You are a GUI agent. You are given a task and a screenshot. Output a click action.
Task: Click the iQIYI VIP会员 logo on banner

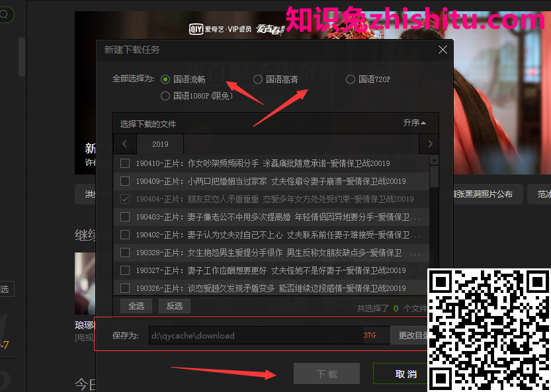click(x=220, y=29)
